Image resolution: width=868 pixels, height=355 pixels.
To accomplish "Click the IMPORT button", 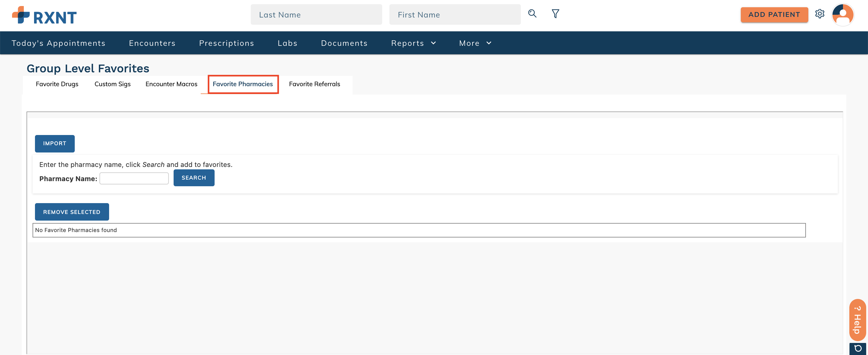I will point(55,143).
